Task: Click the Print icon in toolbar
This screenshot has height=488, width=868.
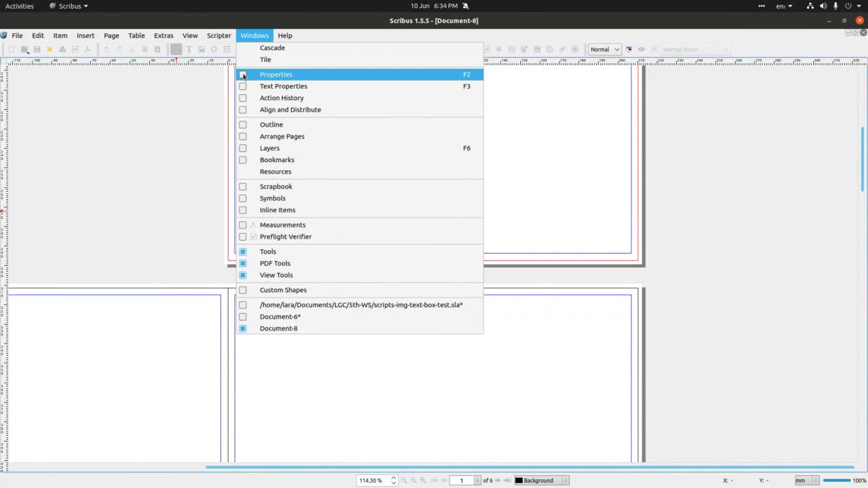Action: [62, 49]
